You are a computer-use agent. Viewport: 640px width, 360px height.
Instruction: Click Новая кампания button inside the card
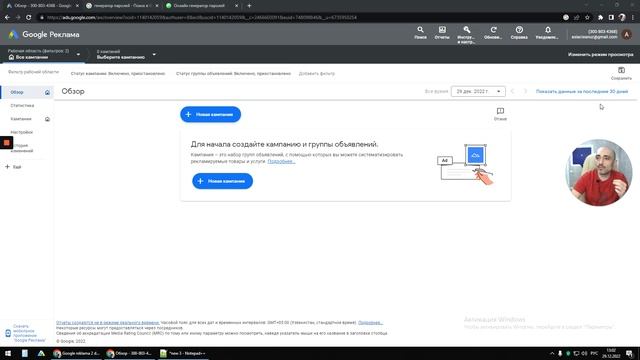222,181
